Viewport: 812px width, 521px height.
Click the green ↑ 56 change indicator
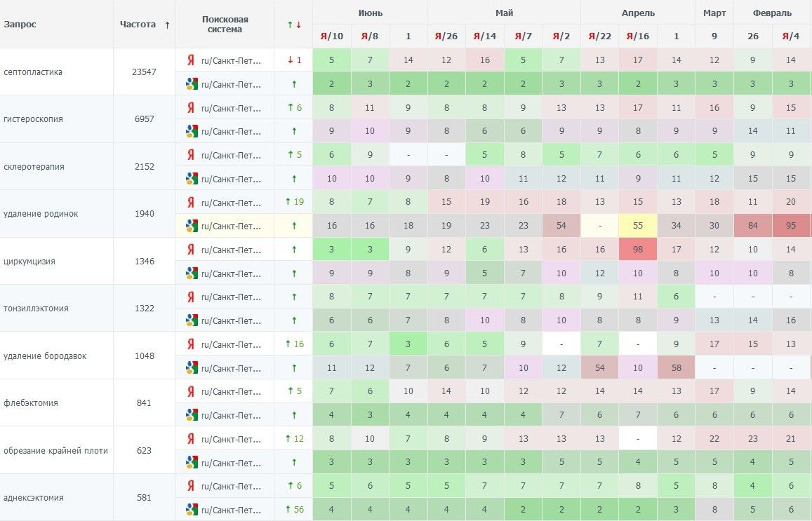click(294, 510)
